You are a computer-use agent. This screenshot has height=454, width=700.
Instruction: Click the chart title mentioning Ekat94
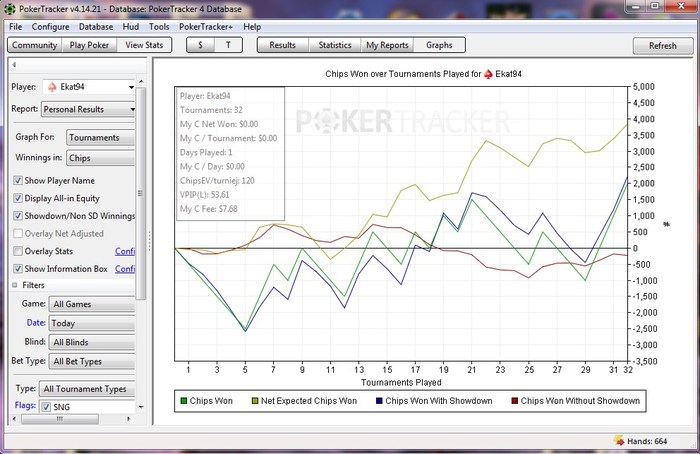423,74
